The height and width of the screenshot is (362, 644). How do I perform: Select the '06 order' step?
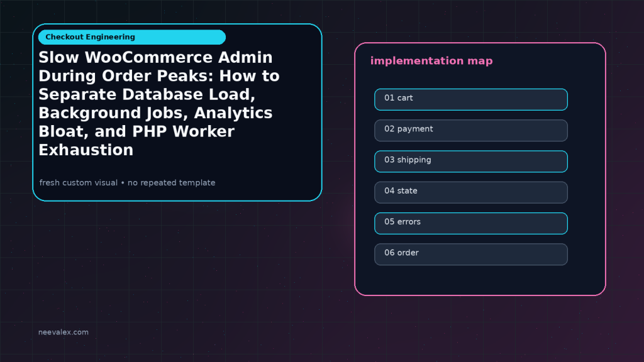(x=470, y=255)
